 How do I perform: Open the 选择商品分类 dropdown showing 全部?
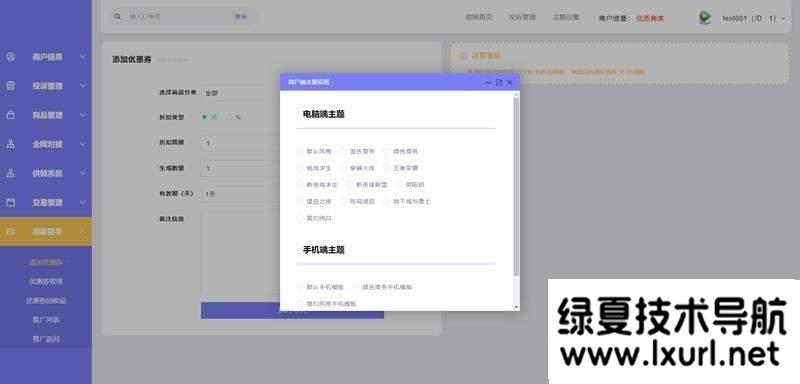click(241, 93)
